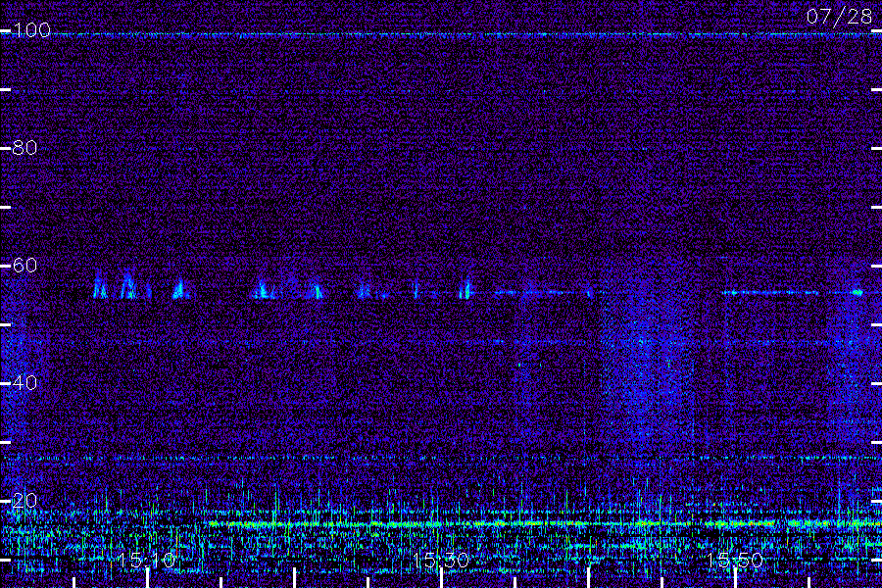Click the 40 frequency axis label
Image resolution: width=882 pixels, height=588 pixels.
pos(24,382)
